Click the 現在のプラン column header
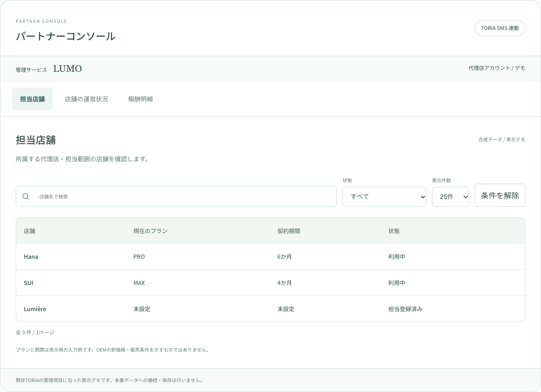 pos(150,231)
